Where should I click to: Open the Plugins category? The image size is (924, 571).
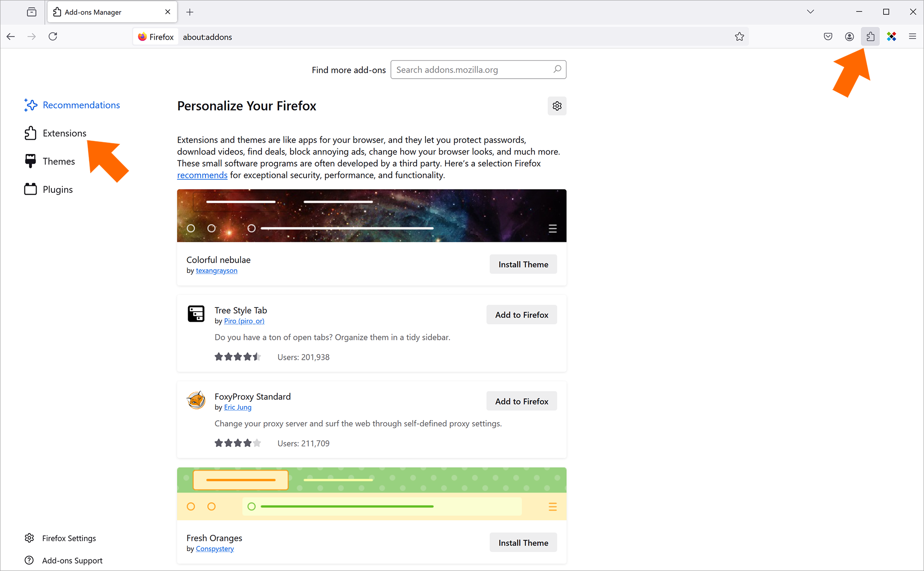coord(49,190)
